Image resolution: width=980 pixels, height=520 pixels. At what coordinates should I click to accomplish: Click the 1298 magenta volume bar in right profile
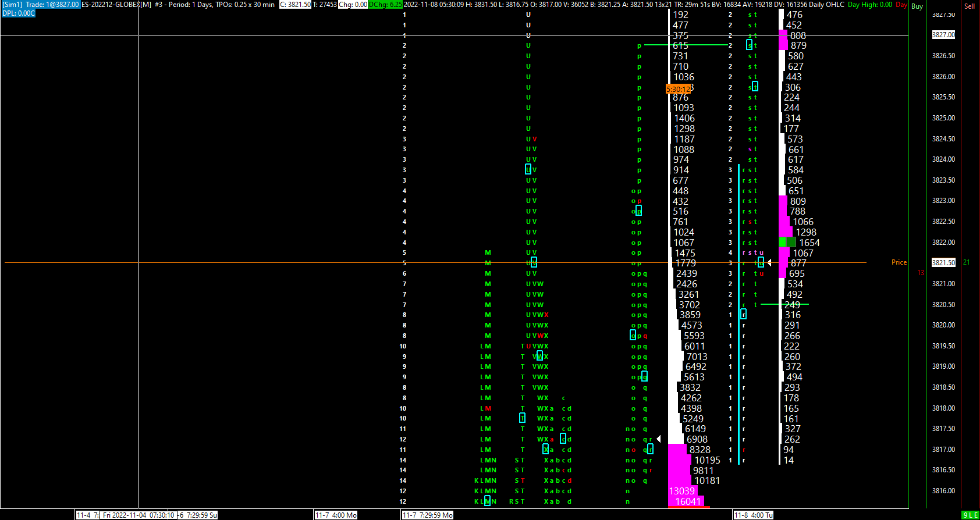click(786, 232)
